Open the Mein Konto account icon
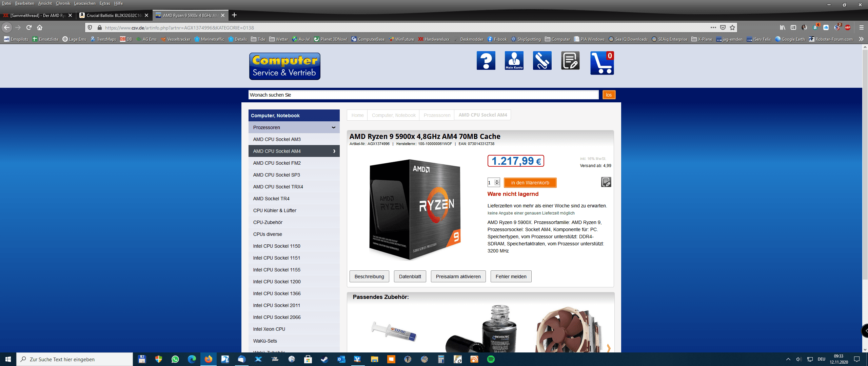Viewport: 868px width, 366px height. click(514, 61)
